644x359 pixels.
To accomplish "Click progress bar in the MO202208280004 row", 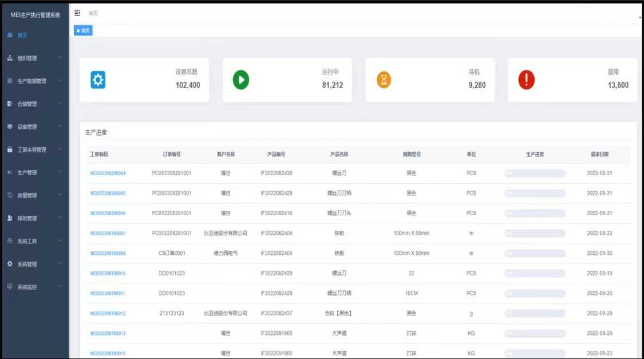I will tap(535, 173).
